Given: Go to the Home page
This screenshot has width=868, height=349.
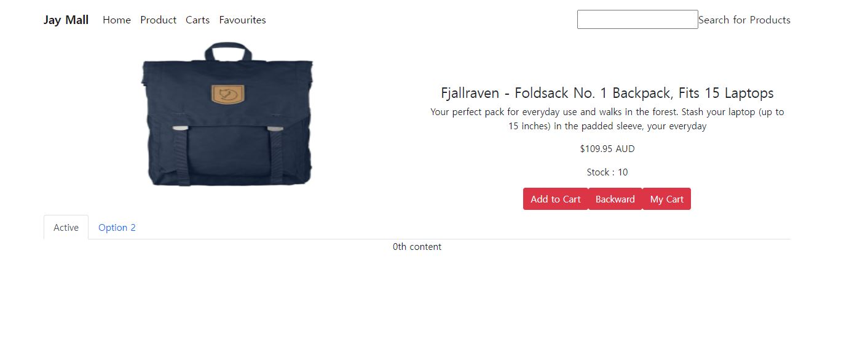Looking at the screenshot, I should pyautogui.click(x=117, y=20).
